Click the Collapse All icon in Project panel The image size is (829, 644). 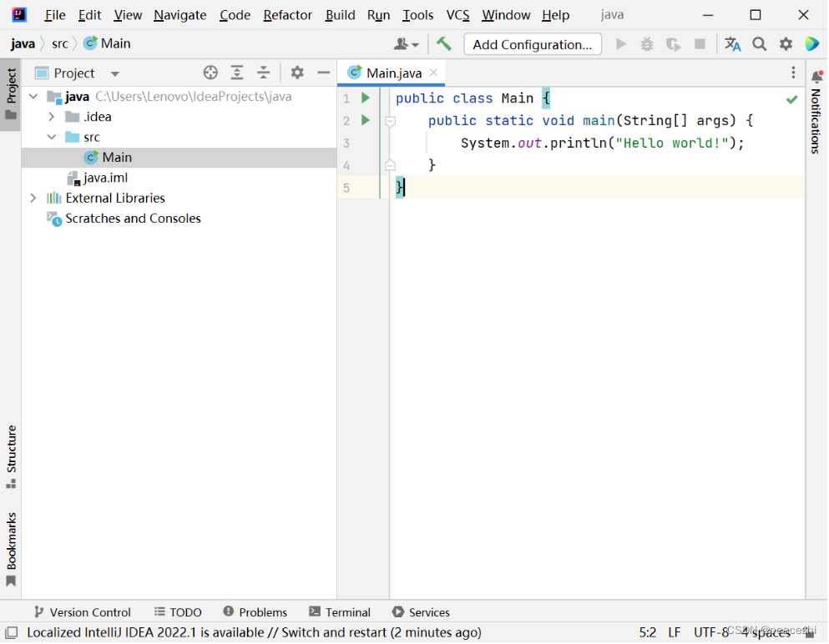point(263,73)
